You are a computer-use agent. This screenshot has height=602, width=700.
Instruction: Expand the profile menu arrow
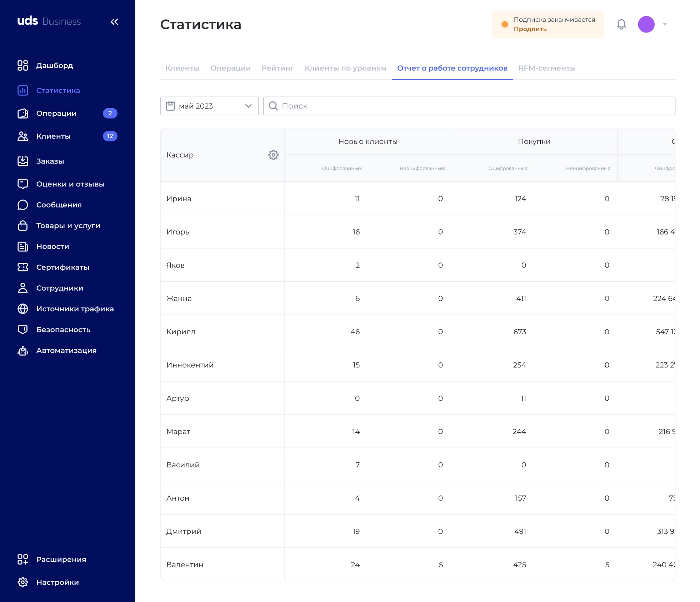click(x=665, y=24)
